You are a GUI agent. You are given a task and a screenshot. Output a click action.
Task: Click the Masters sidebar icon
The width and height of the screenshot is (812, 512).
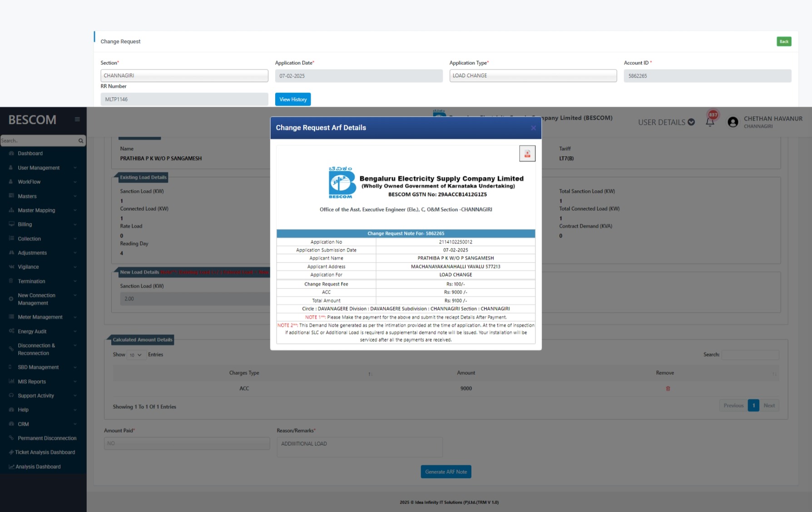click(x=11, y=196)
